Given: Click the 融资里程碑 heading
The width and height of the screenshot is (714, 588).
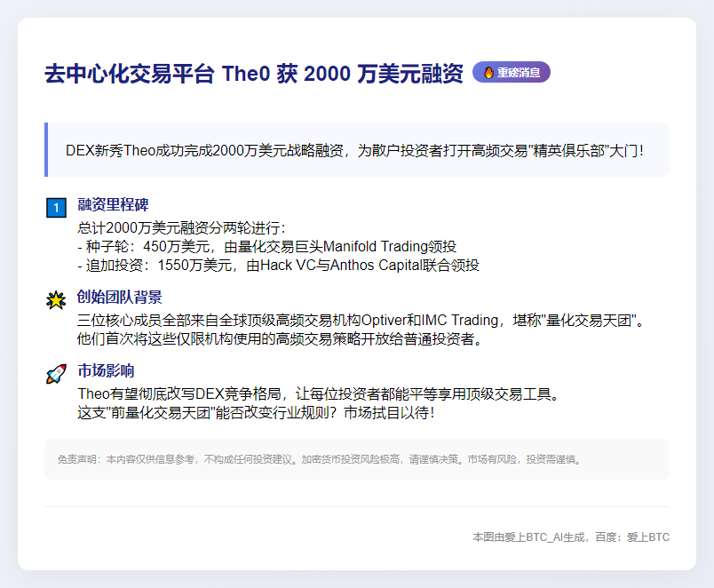Looking at the screenshot, I should [113, 204].
